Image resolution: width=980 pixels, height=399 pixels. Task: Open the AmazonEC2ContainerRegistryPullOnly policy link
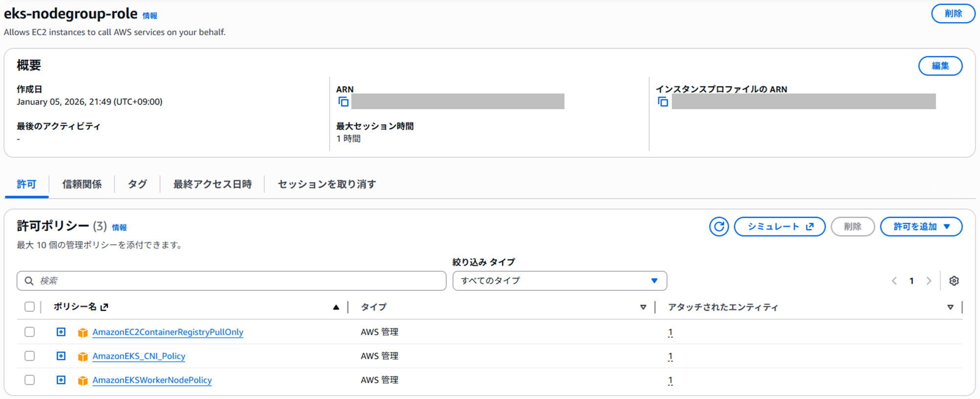[168, 332]
